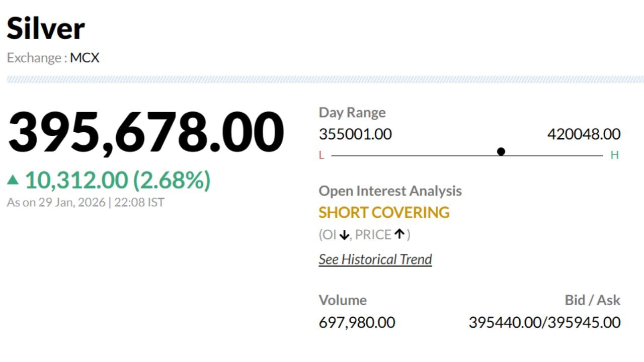The width and height of the screenshot is (644, 362).
Task: Click the red L low marker
Action: pos(322,155)
